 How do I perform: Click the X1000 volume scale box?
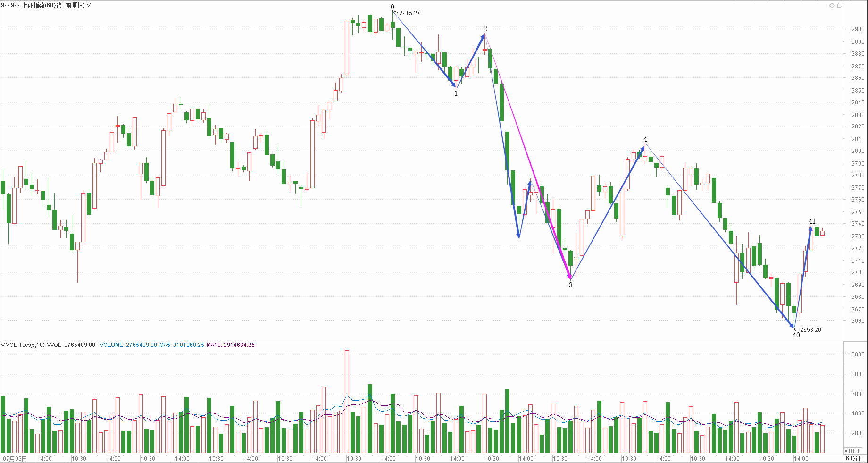[852, 451]
